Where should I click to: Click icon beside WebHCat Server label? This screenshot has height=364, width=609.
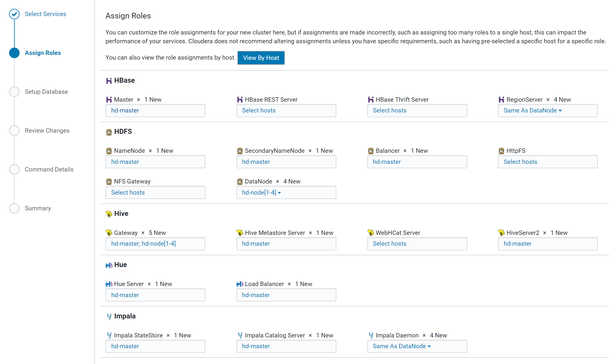[371, 233]
